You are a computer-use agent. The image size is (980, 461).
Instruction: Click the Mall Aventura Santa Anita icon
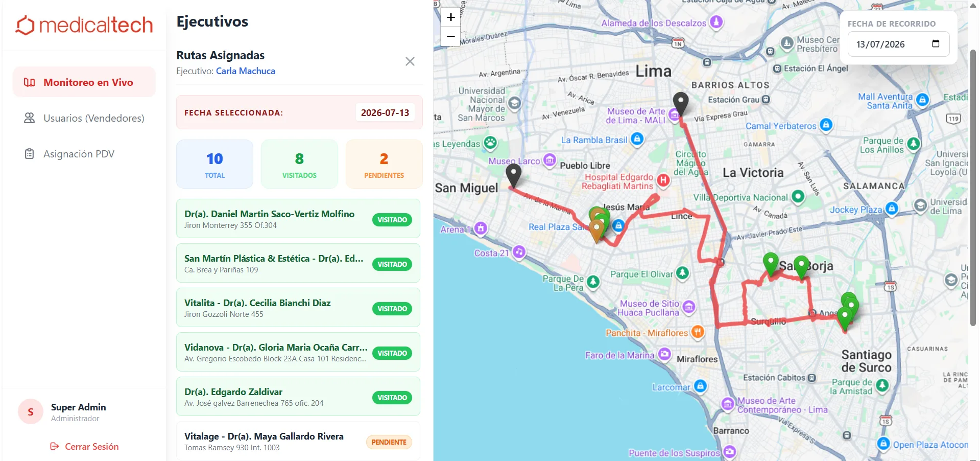[922, 100]
